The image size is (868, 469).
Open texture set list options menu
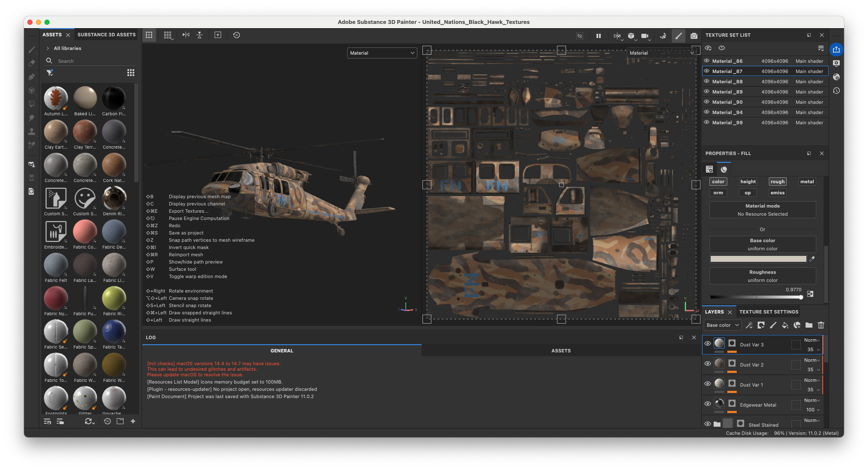coord(821,48)
